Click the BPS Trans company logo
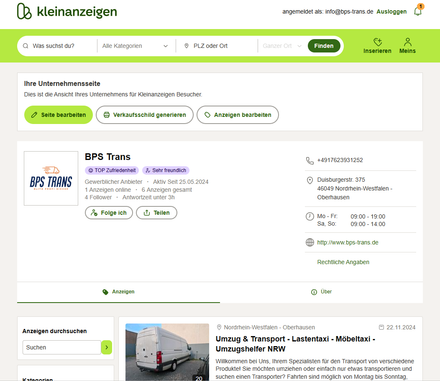 coord(51,178)
